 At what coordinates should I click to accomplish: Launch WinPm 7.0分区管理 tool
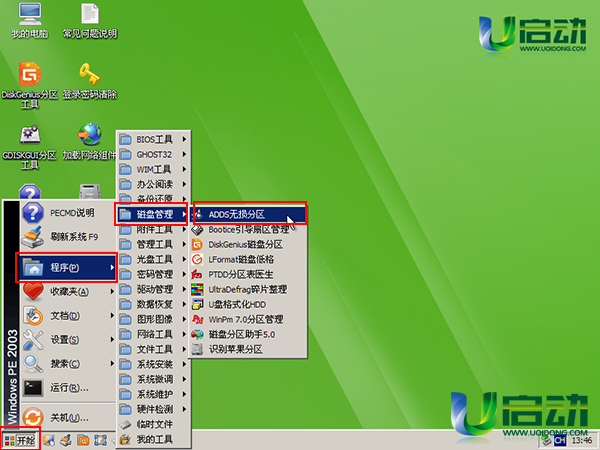coord(248,319)
